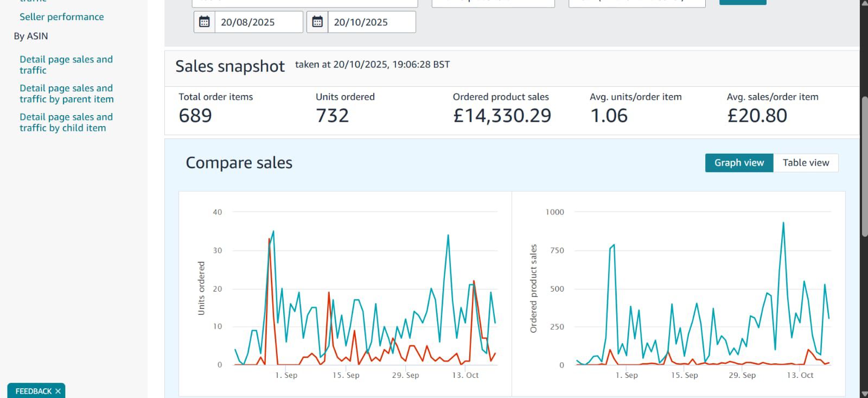Viewport: 868px width, 398px height.
Task: Click the £14,330.29 ordered product sales figure
Action: pos(502,116)
